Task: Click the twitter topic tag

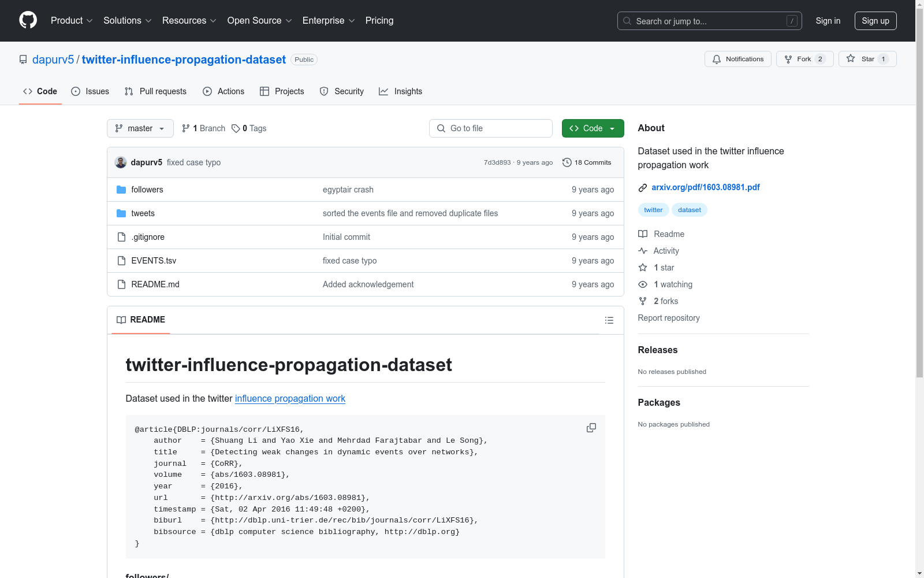Action: (x=653, y=210)
